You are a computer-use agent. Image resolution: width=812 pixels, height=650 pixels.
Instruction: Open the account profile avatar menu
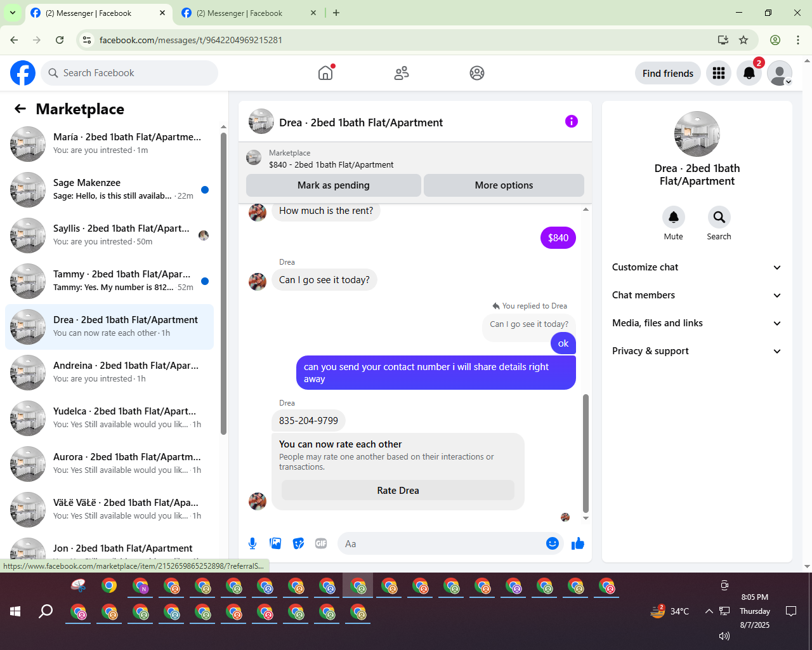(780, 74)
